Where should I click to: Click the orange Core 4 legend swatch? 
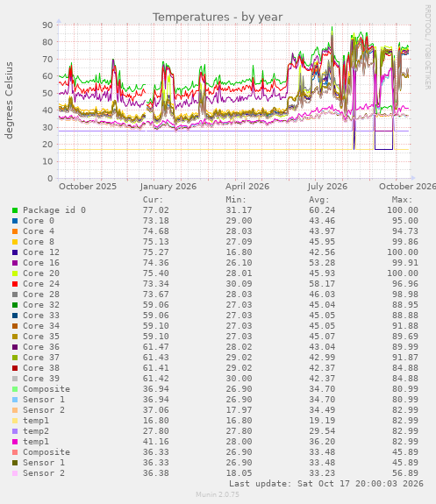tap(15, 231)
